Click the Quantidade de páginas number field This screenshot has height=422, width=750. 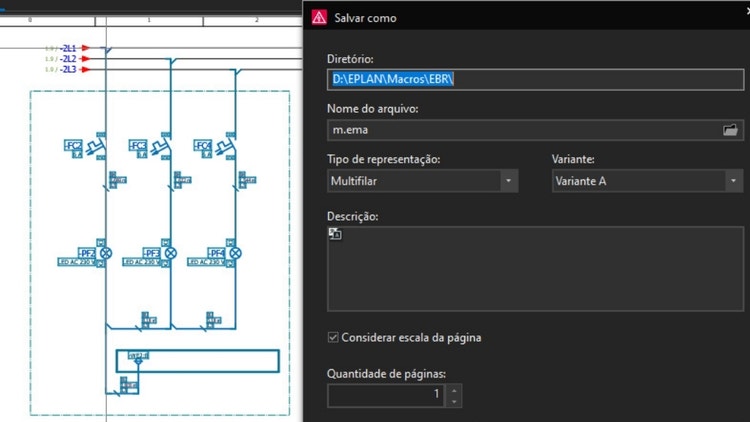click(x=386, y=395)
